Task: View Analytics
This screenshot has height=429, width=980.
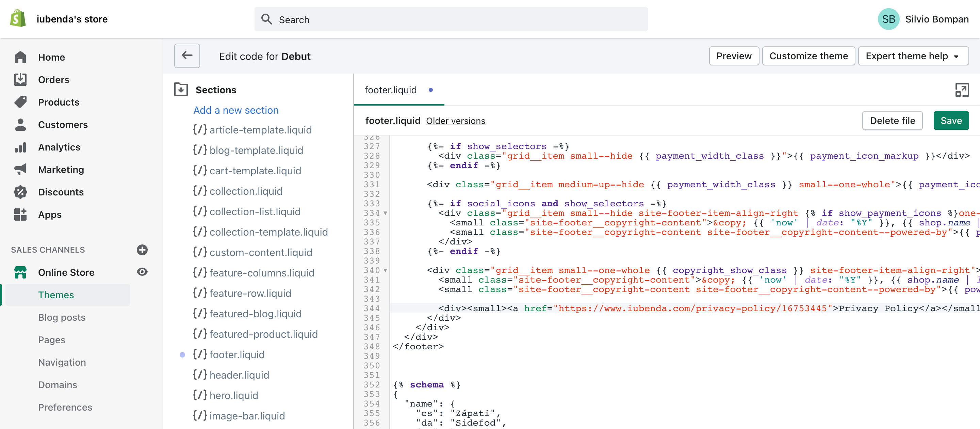Action: pos(59,147)
